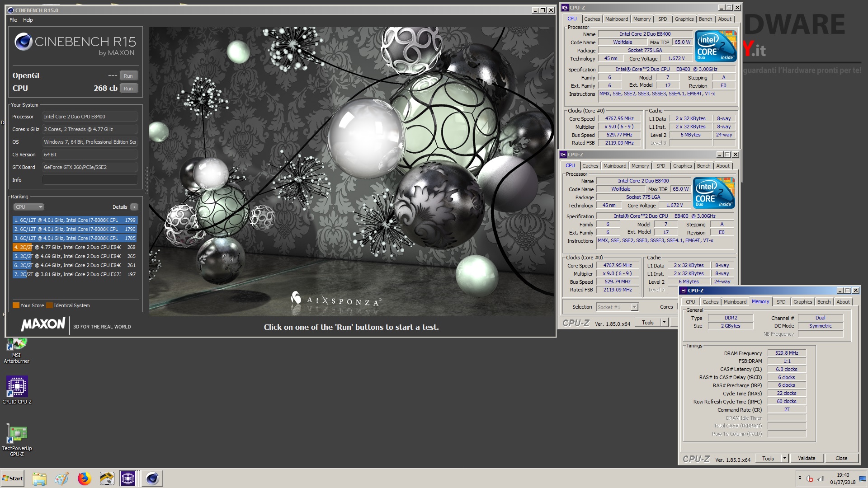Image resolution: width=868 pixels, height=488 pixels.
Task: Switch to CPU tab in front Memory CPU-Z
Action: pyautogui.click(x=690, y=302)
